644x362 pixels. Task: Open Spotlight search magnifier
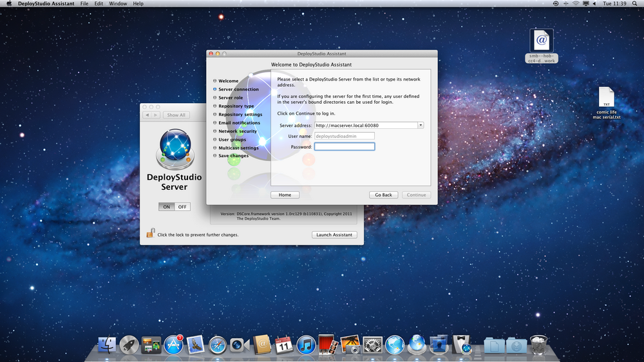tap(634, 4)
